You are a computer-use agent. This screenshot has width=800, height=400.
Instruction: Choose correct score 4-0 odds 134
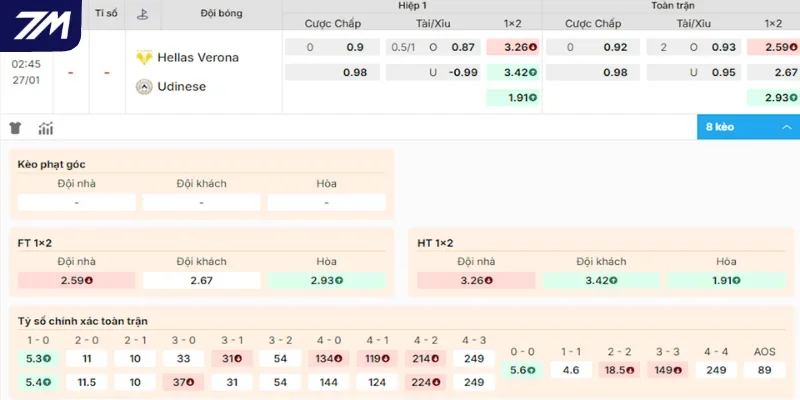[329, 359]
